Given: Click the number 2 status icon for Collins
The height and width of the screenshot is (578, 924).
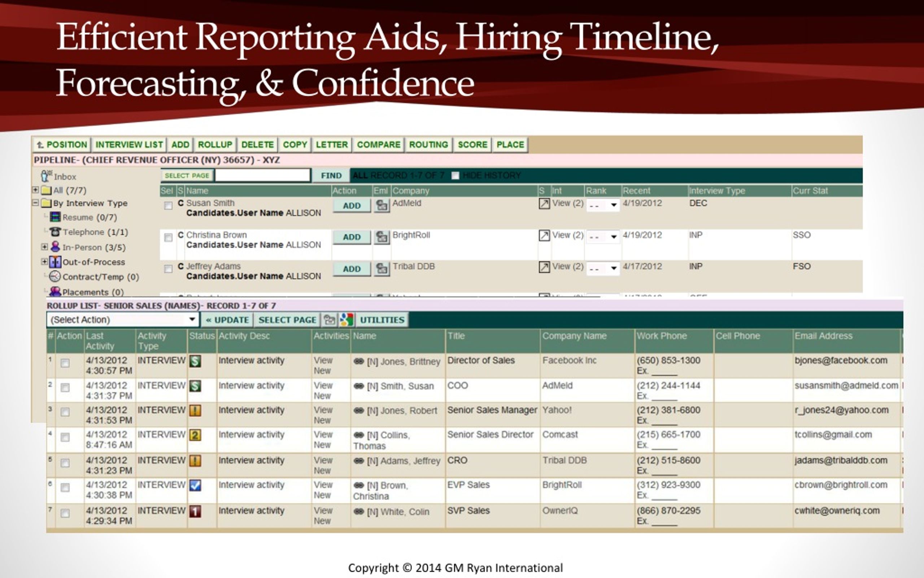Looking at the screenshot, I should tap(195, 435).
